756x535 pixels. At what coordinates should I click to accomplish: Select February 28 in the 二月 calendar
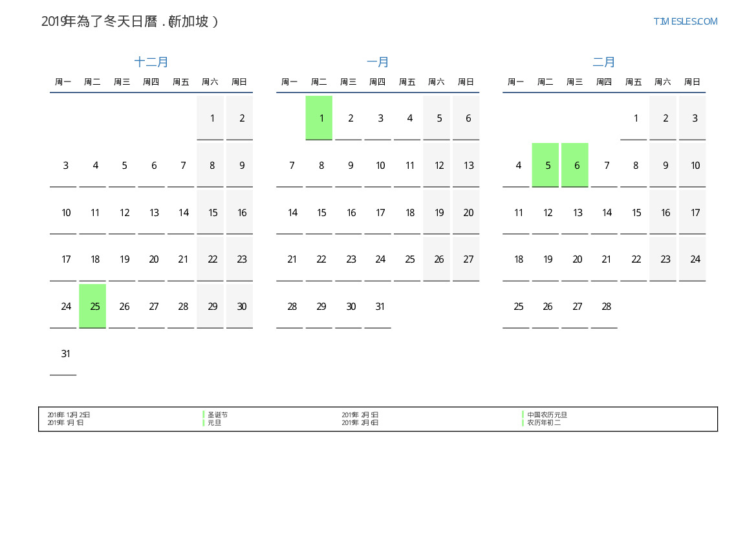pos(606,306)
